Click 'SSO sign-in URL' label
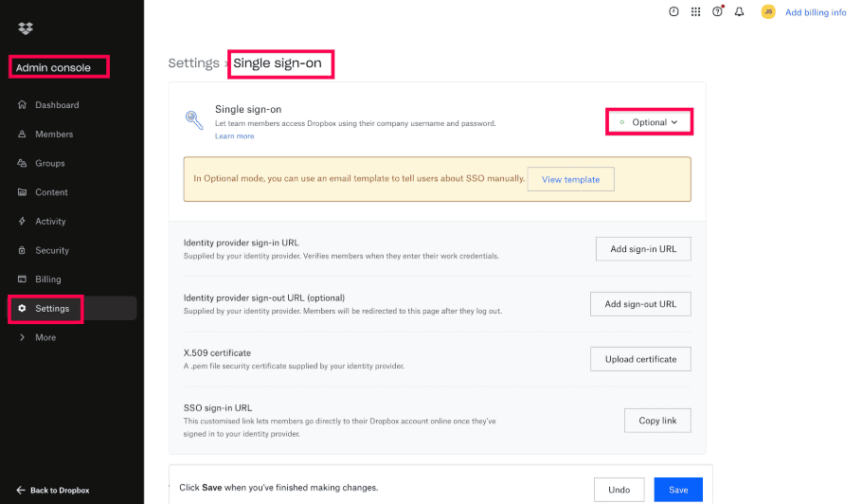Image resolution: width=862 pixels, height=504 pixels. tap(218, 407)
